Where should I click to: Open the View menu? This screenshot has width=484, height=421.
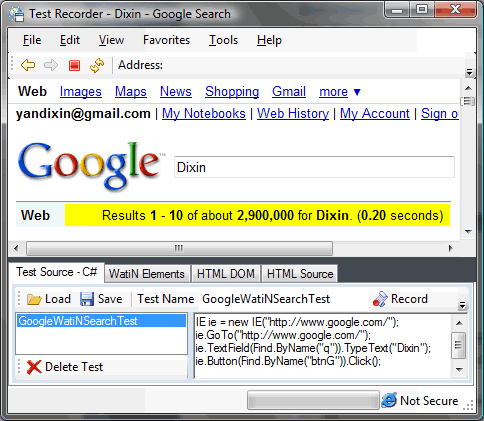pyautogui.click(x=111, y=40)
